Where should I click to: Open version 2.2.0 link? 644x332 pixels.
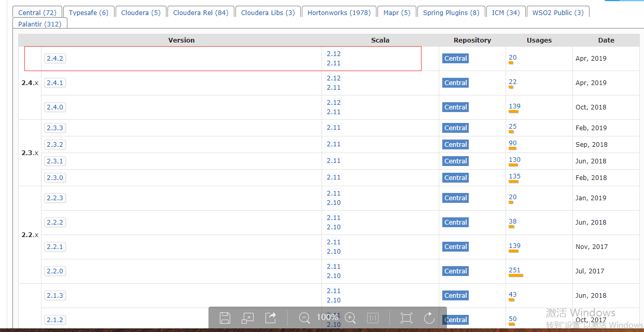coord(55,271)
